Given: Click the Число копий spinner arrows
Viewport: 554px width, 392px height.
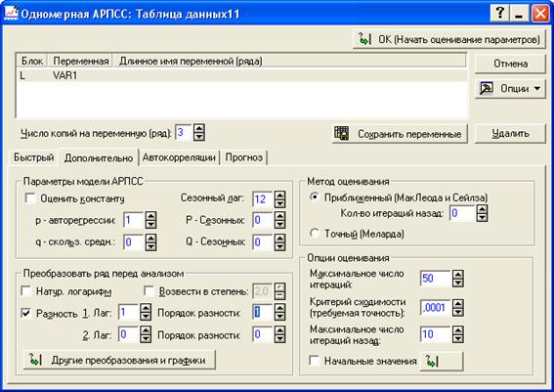Looking at the screenshot, I should pyautogui.click(x=199, y=133).
